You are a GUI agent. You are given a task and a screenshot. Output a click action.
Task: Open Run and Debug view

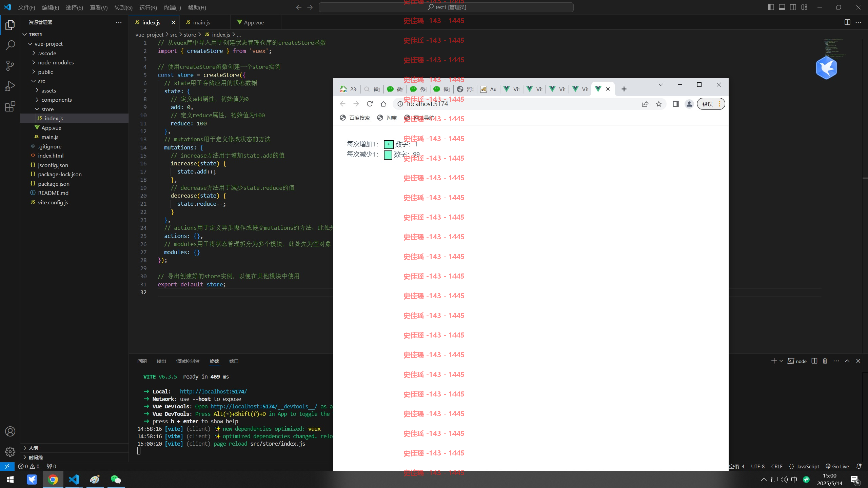click(x=10, y=86)
